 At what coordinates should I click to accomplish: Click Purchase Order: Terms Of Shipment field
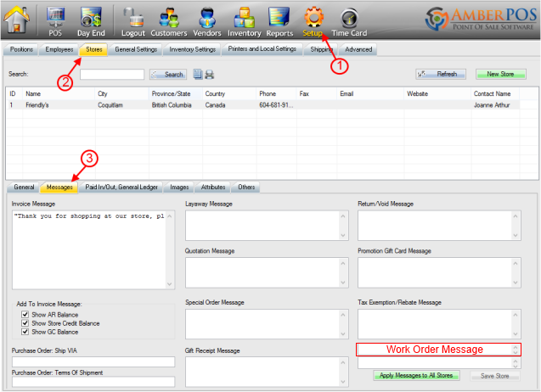[x=93, y=382]
